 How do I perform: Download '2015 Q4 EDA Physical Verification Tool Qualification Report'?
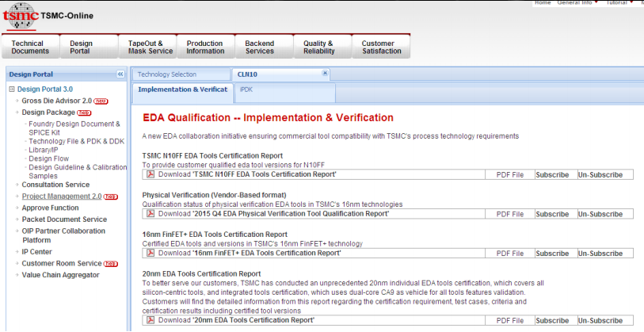273,214
